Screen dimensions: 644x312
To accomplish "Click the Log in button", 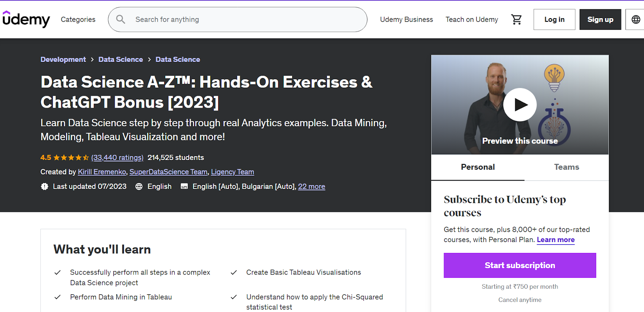I will pos(554,19).
